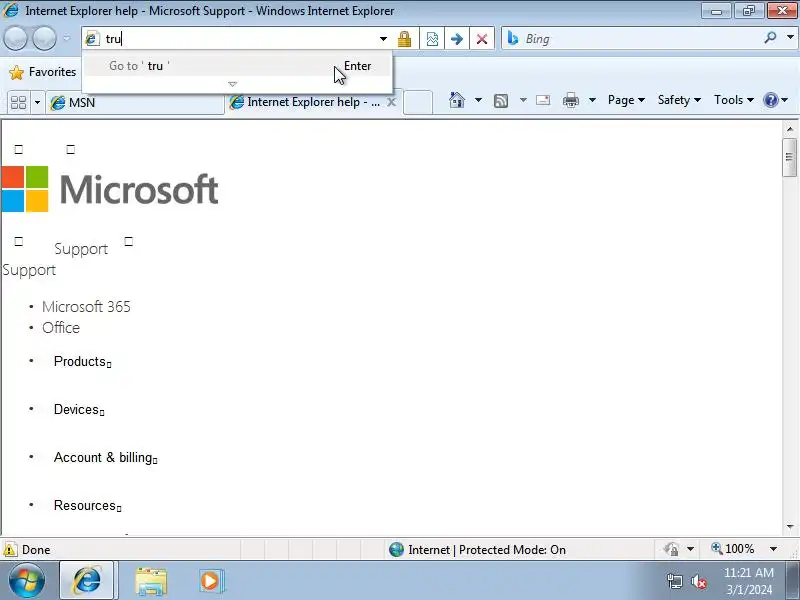Viewport: 800px width, 600px height.
Task: Open the search provider dropdown
Action: tap(790, 37)
